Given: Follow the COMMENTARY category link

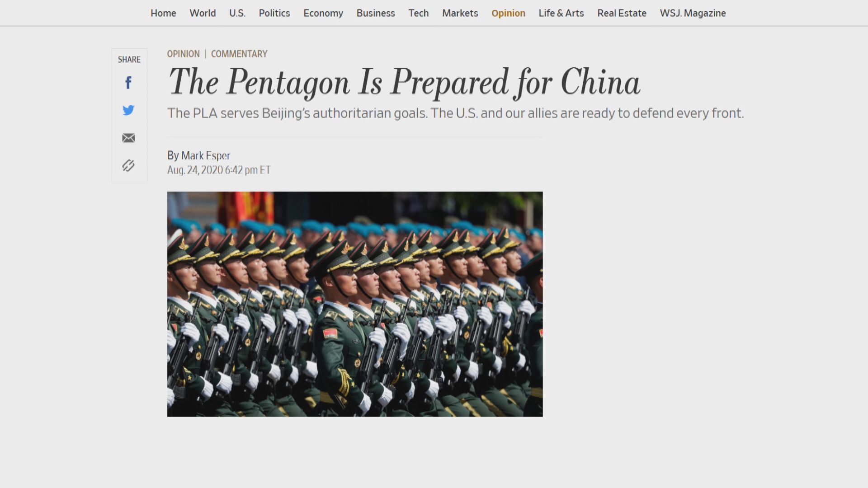Looking at the screenshot, I should tap(239, 54).
